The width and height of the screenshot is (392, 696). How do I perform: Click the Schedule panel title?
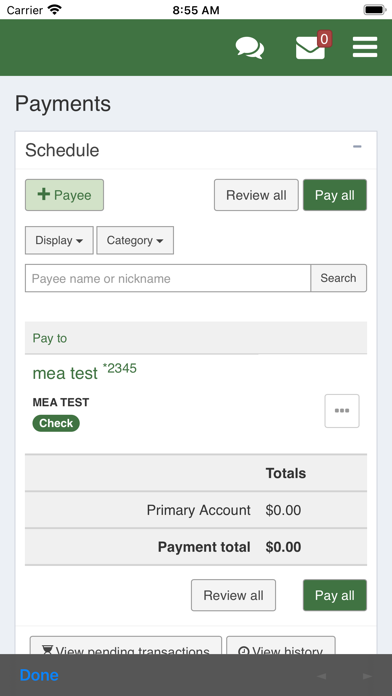pyautogui.click(x=62, y=150)
